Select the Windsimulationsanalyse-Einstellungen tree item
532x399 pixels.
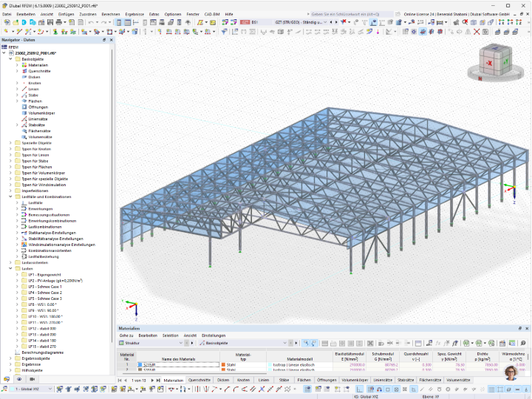[x=61, y=245]
